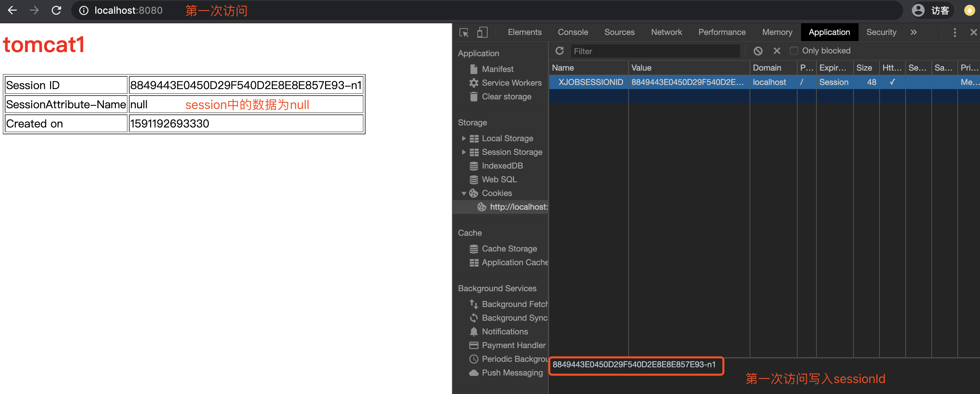Focus the cookie Filter field
980x394 pixels.
[x=655, y=51]
